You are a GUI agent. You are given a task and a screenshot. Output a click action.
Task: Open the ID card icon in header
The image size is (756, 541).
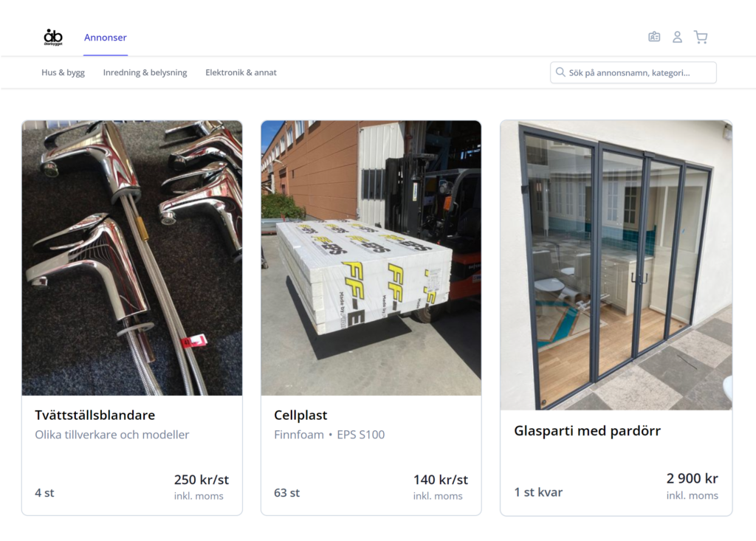click(x=654, y=37)
